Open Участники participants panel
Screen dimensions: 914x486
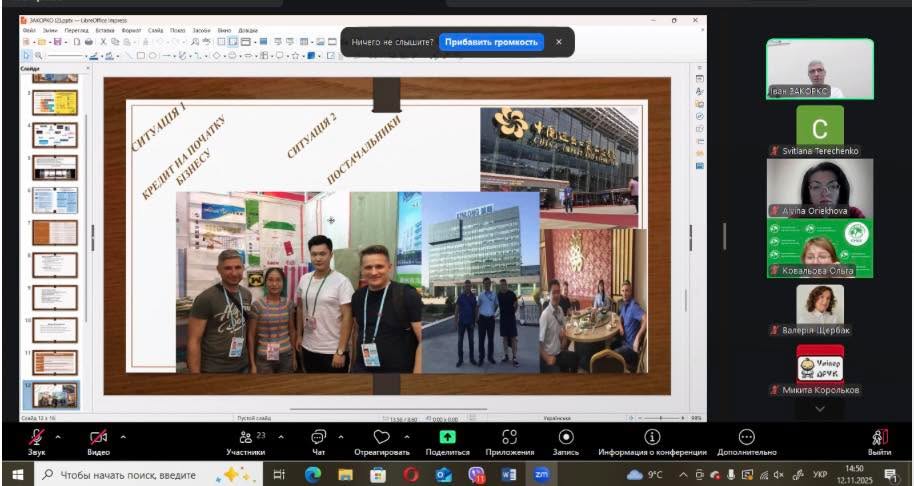pos(245,437)
